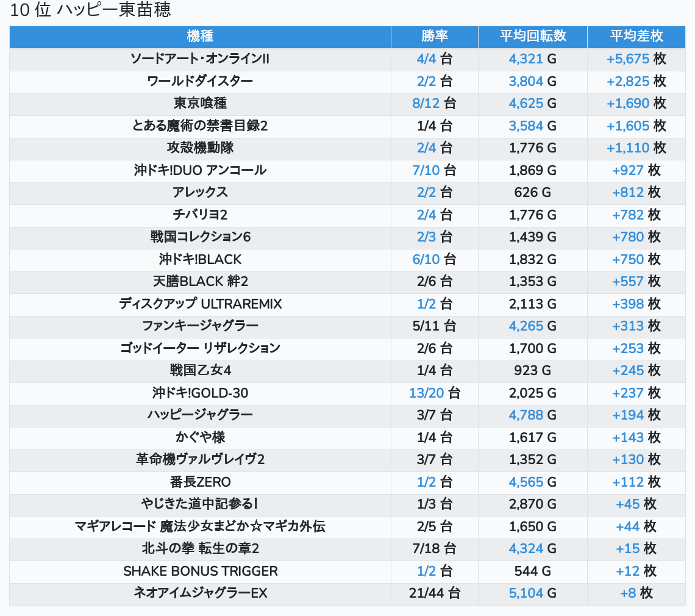Select the +812 枚 cell

(x=636, y=193)
